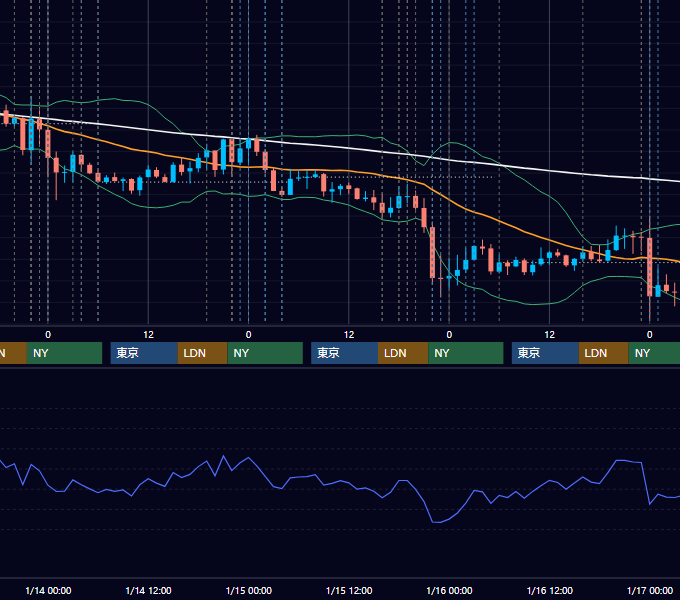Click hour label 12 above 1/16 12:00
680x600 pixels.
coord(549,335)
